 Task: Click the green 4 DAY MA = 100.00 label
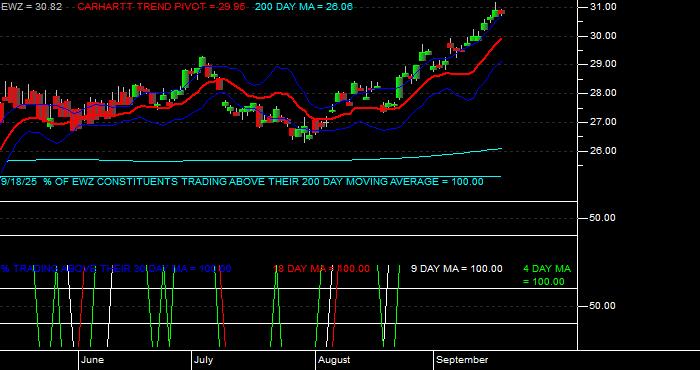(546, 275)
